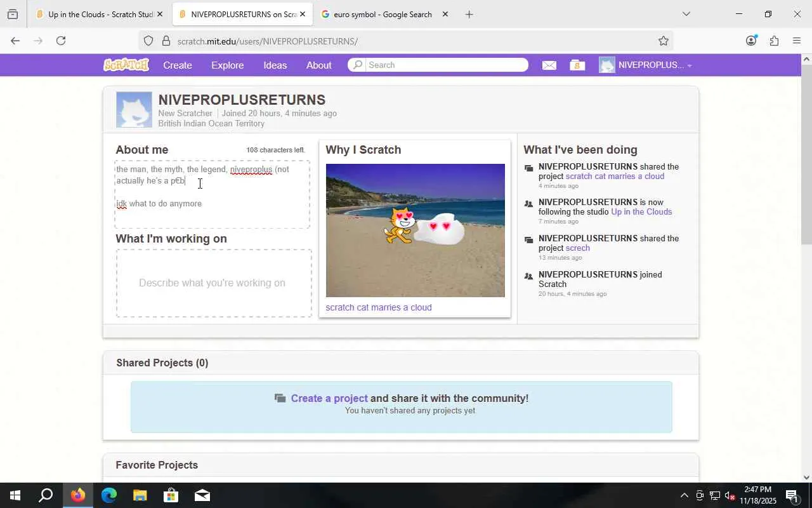This screenshot has height=508, width=812.
Task: Open the Firefox application menu
Action: [x=797, y=41]
